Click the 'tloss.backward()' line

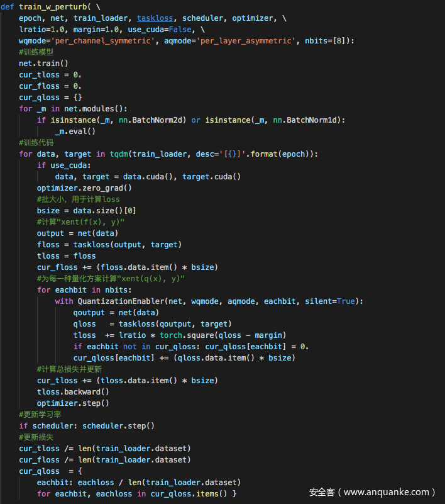click(x=73, y=392)
